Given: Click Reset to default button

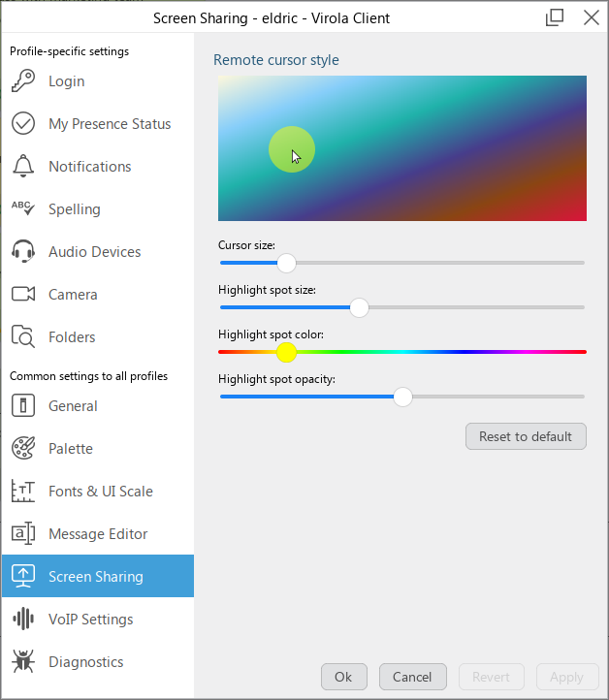Looking at the screenshot, I should [526, 436].
